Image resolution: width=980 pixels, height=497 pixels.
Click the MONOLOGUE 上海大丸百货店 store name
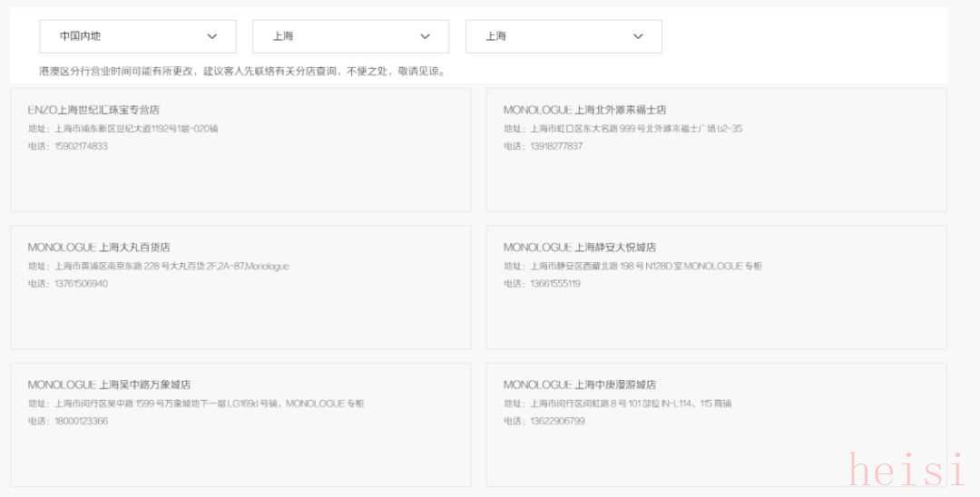click(x=99, y=247)
